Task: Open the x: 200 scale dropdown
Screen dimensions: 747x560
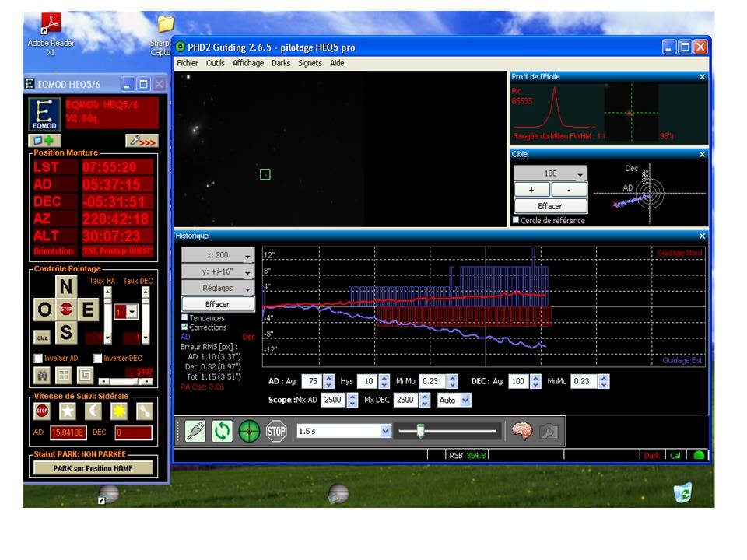Action: point(218,255)
